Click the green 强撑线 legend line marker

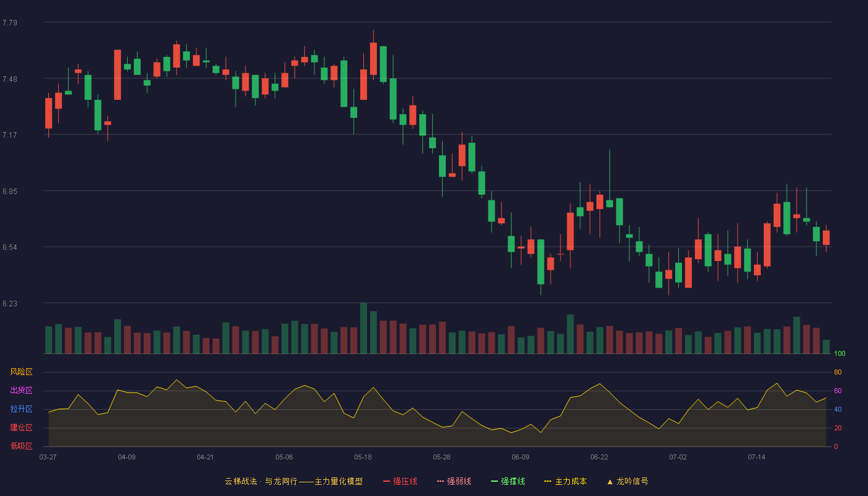(494, 481)
